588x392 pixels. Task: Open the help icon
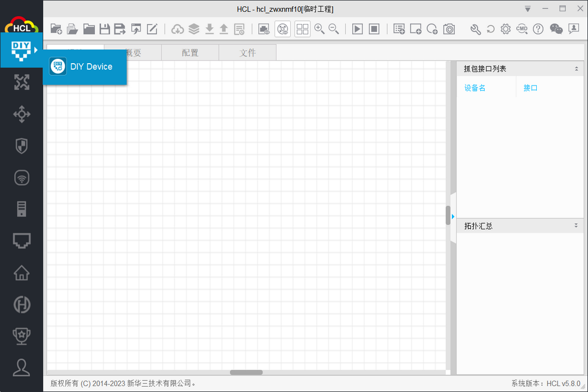click(538, 29)
